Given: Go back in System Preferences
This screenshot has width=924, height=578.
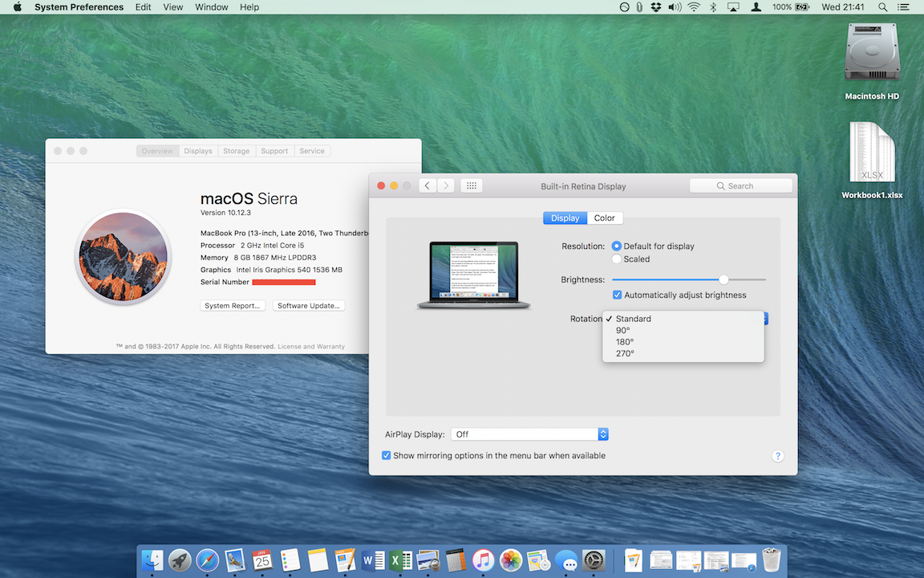Looking at the screenshot, I should [x=428, y=185].
